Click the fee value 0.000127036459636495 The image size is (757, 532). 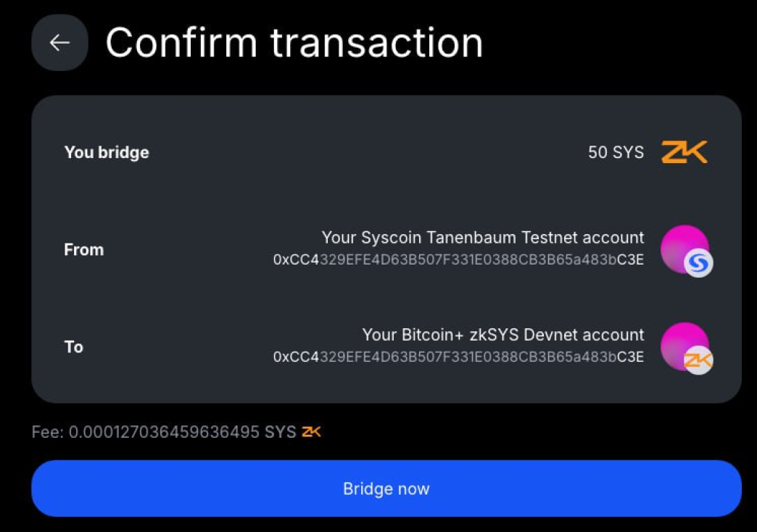pos(164,432)
